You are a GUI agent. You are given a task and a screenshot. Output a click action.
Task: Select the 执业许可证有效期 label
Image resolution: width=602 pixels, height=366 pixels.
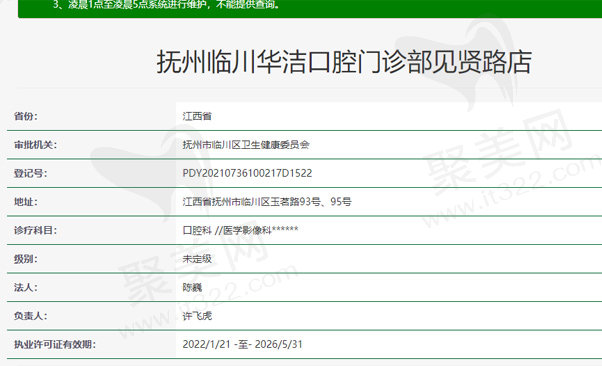coord(55,344)
